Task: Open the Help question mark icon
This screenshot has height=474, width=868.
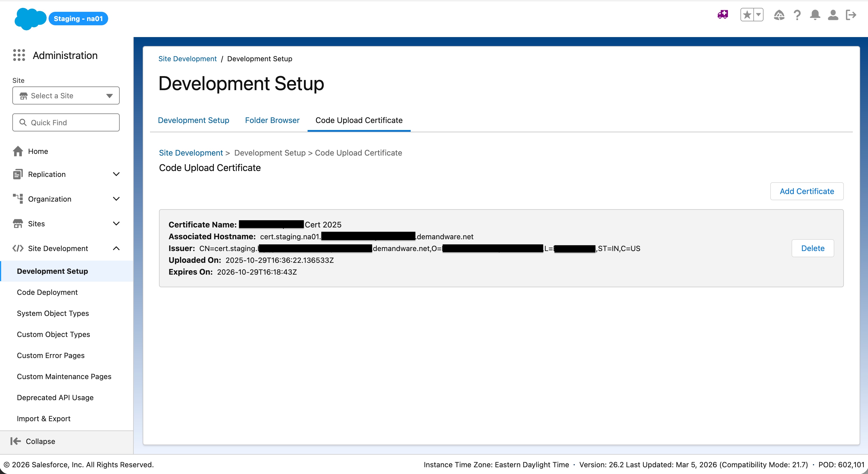Action: pyautogui.click(x=797, y=15)
